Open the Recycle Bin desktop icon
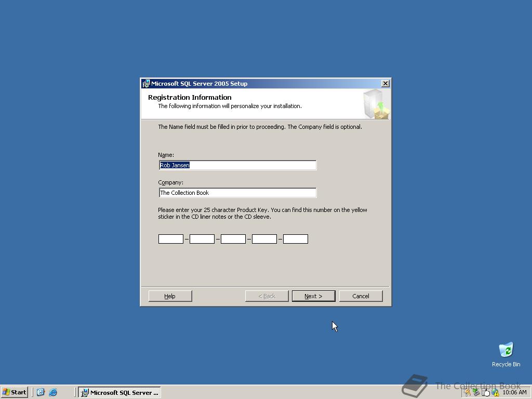 [506, 354]
